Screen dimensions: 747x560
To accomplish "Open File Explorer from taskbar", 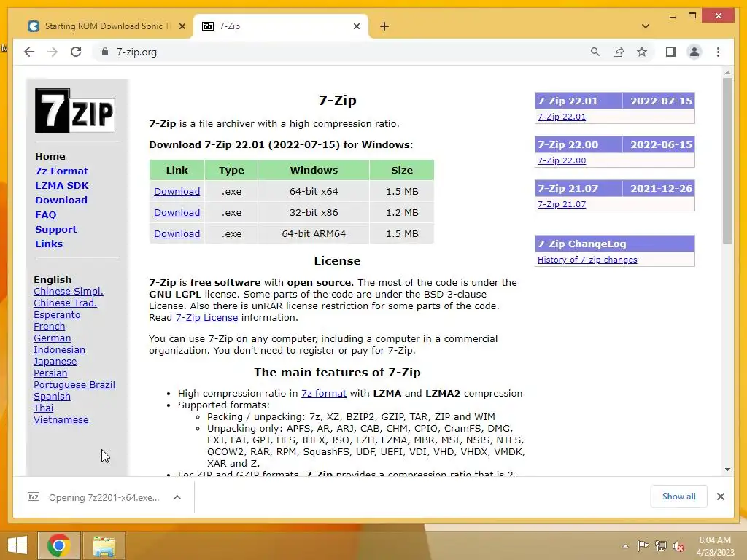I will [x=104, y=545].
